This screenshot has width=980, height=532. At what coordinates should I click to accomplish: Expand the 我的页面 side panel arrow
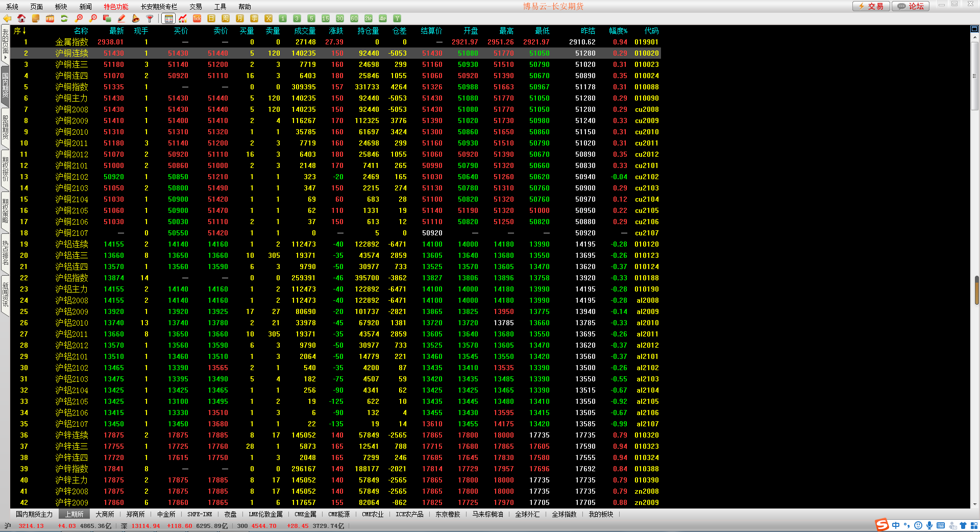[5, 57]
